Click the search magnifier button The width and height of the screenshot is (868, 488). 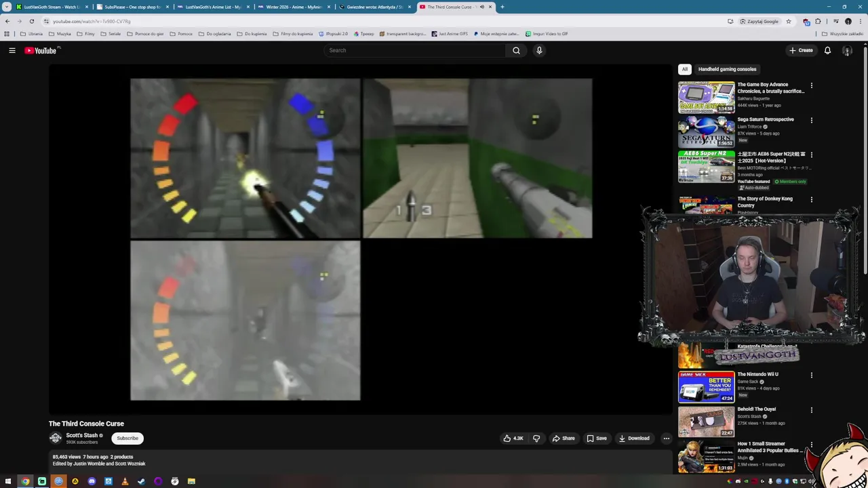pos(516,50)
